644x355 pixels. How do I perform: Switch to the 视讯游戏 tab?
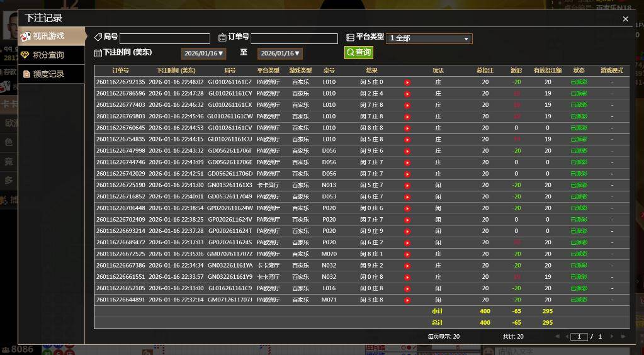pyautogui.click(x=51, y=36)
